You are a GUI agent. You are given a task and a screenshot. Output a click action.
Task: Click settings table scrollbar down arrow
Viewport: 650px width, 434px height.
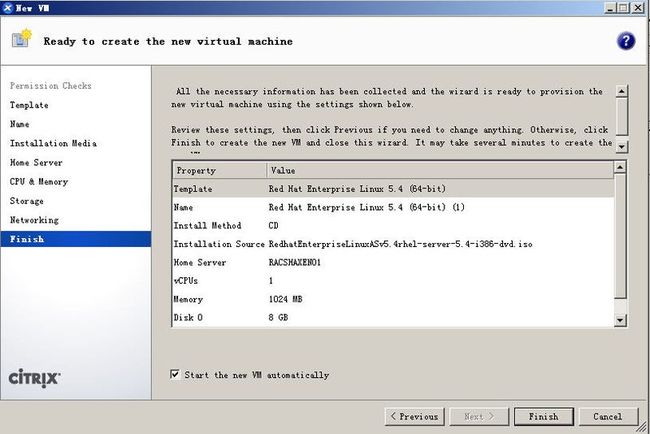pyautogui.click(x=620, y=320)
